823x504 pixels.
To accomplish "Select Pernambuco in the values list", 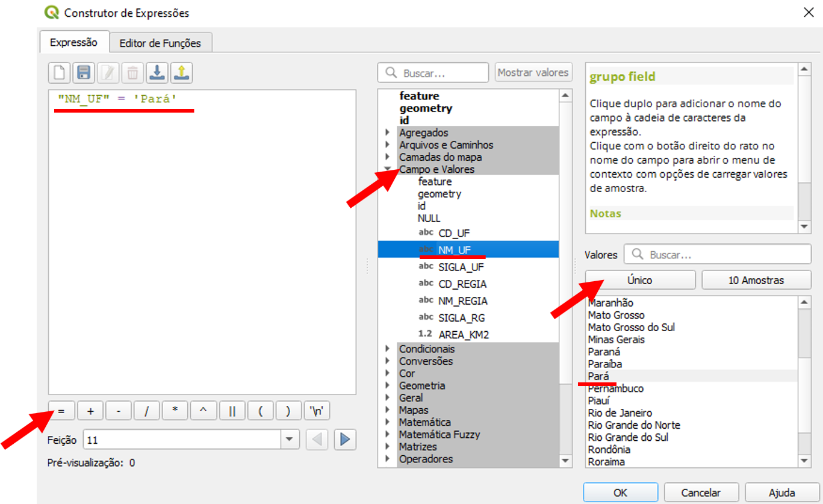I will tap(616, 388).
